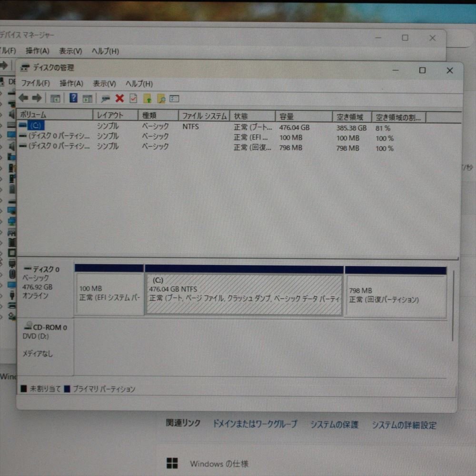476x476 pixels.
Task: Close the Device Manager window
Action: pos(432,38)
